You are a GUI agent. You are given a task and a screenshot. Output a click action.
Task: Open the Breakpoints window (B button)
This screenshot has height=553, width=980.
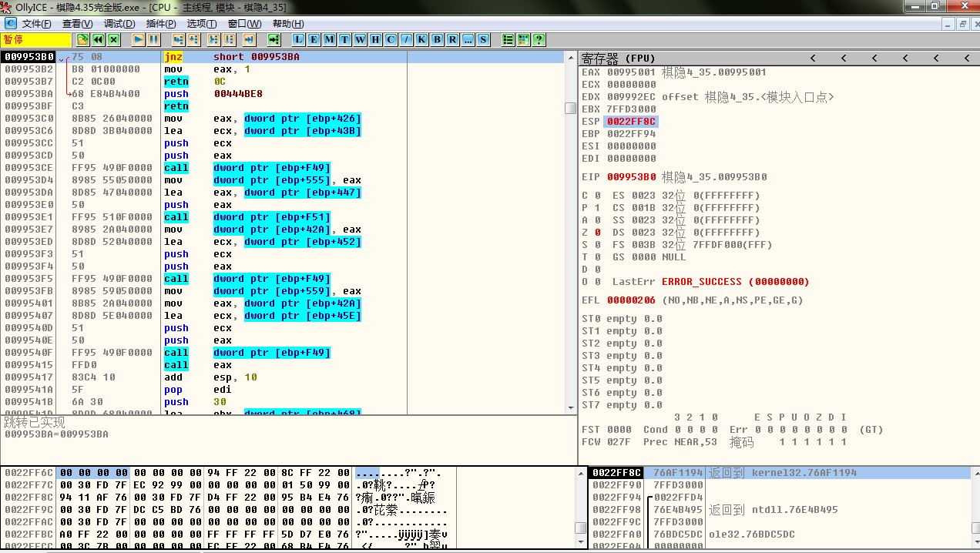437,39
